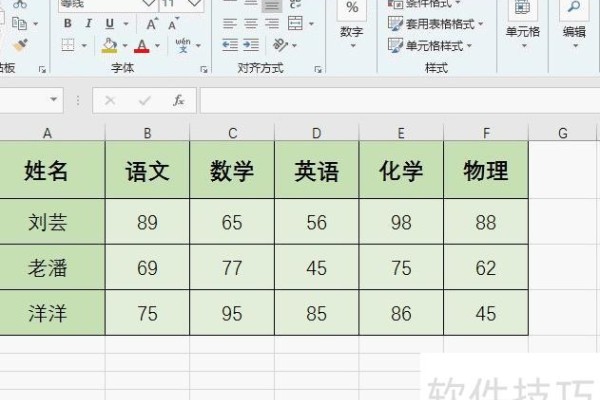600x400 pixels.
Task: Open the 数字 number format group
Action: click(x=352, y=25)
